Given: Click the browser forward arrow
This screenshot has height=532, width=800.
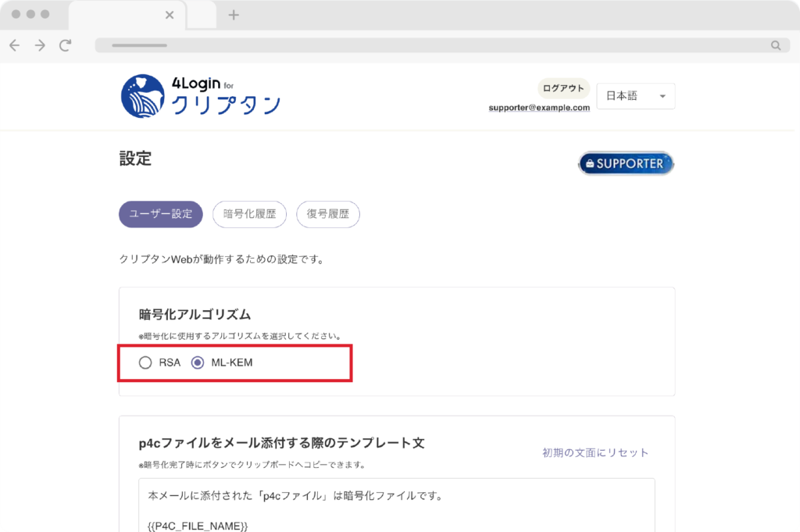Looking at the screenshot, I should pyautogui.click(x=40, y=45).
